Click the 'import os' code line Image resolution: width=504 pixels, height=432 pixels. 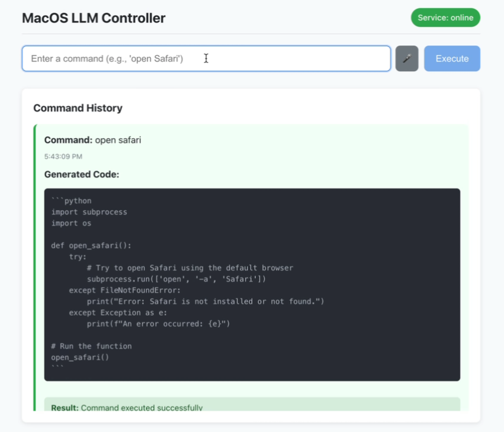point(71,223)
